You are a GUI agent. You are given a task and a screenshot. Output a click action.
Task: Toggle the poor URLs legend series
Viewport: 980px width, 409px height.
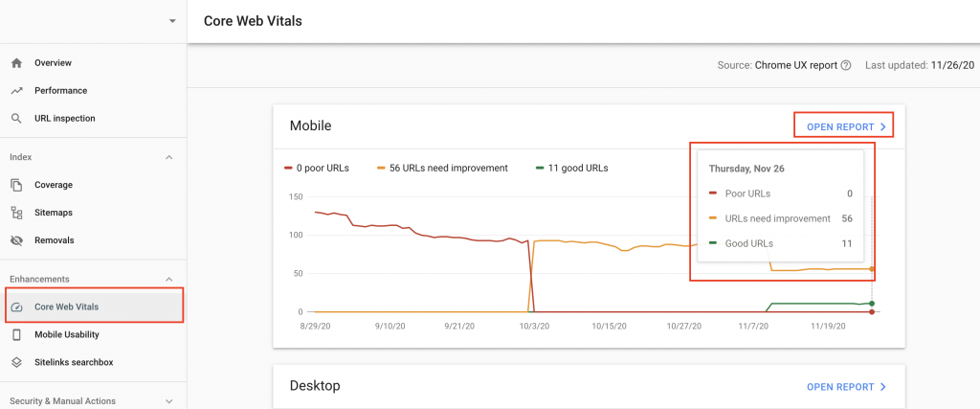click(x=316, y=168)
